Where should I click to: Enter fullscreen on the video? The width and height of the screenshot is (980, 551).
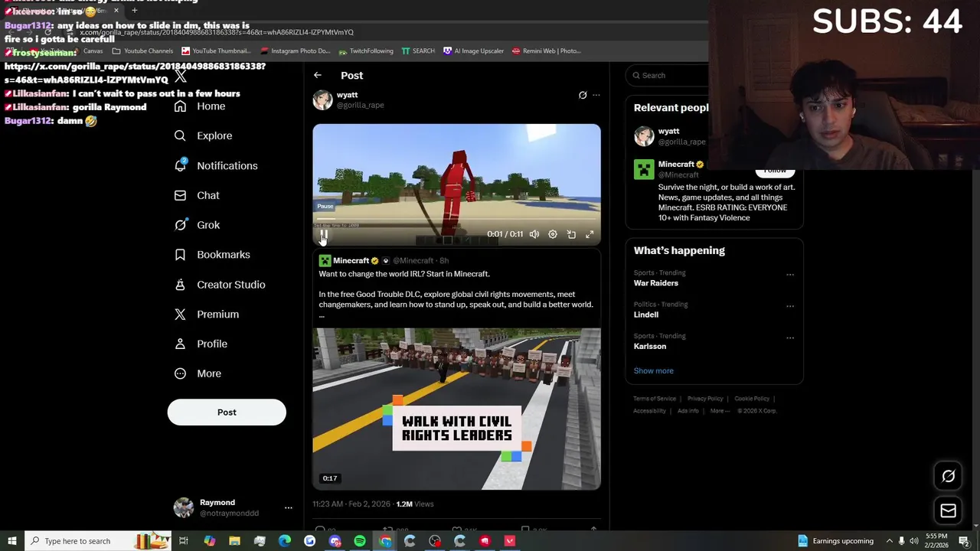590,234
